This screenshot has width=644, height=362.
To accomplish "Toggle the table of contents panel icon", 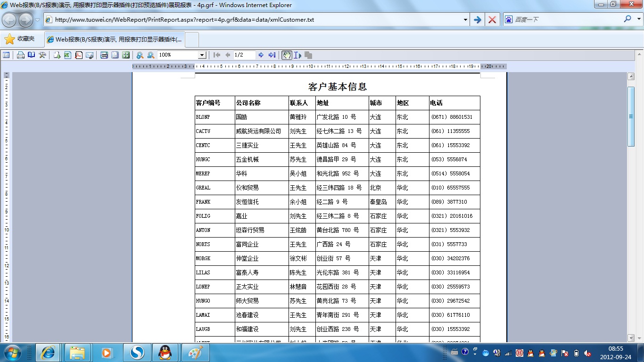I will pyautogui.click(x=6, y=55).
